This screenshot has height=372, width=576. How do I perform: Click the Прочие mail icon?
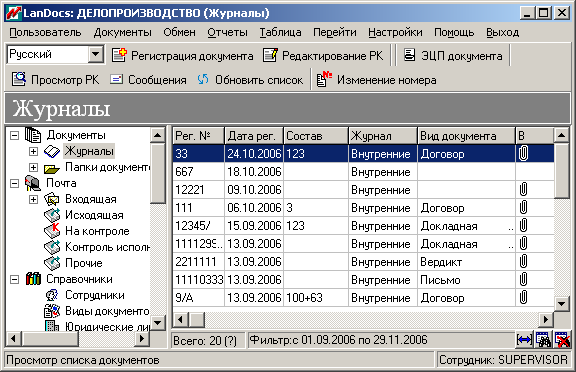tap(52, 263)
